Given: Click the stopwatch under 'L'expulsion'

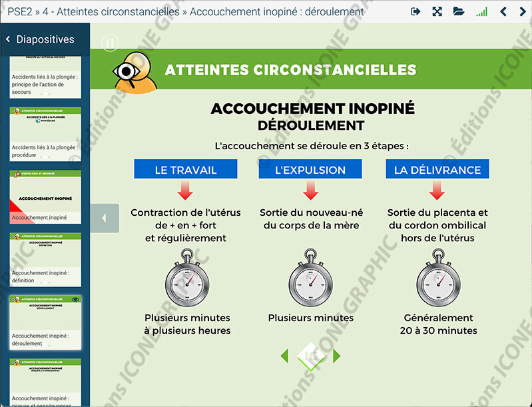Looking at the screenshot, I should [x=310, y=278].
